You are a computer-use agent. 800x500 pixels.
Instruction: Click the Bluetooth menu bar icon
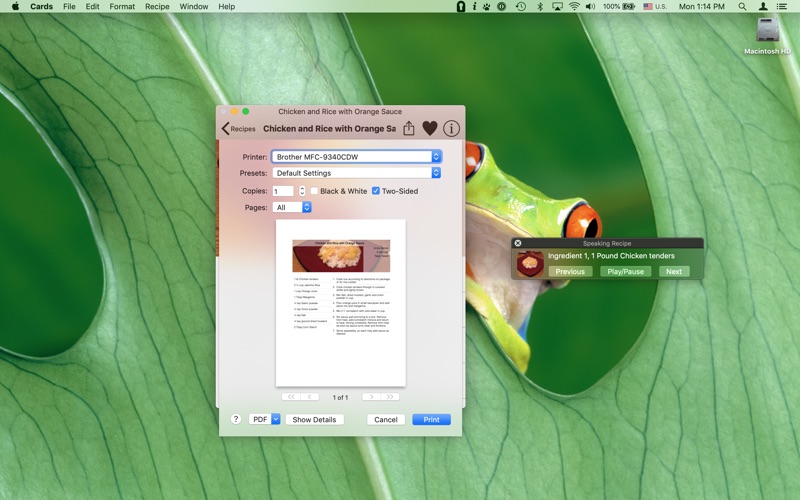pos(540,6)
